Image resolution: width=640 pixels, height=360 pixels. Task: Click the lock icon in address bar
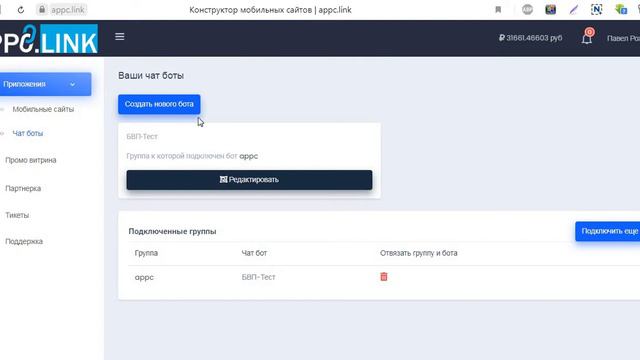tap(42, 9)
